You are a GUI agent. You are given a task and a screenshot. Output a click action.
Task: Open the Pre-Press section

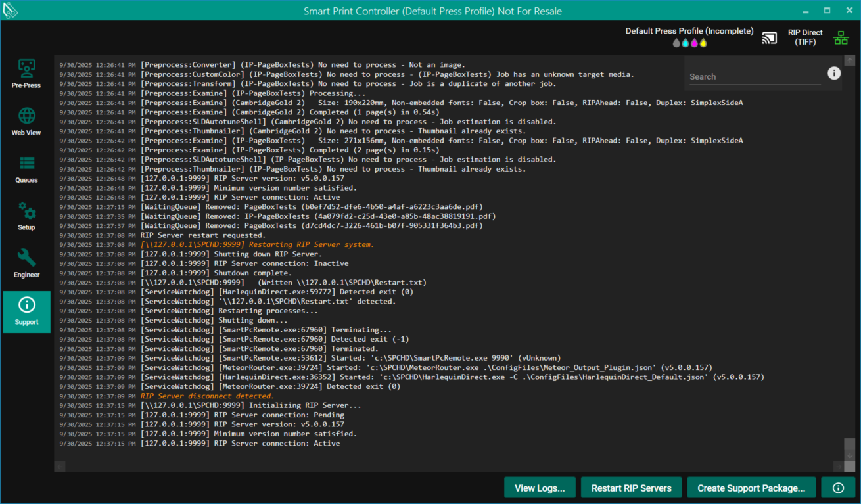pyautogui.click(x=26, y=74)
